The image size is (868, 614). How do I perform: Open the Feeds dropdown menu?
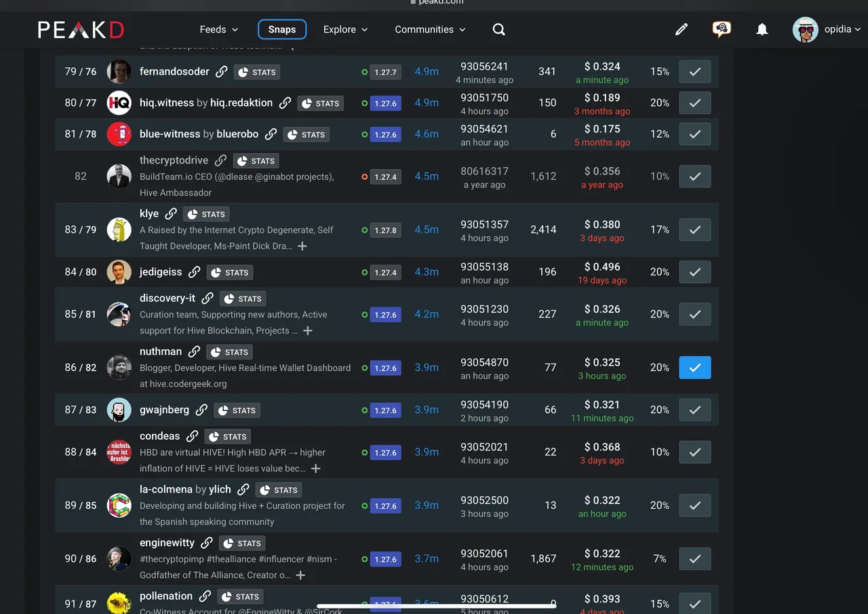(x=219, y=29)
